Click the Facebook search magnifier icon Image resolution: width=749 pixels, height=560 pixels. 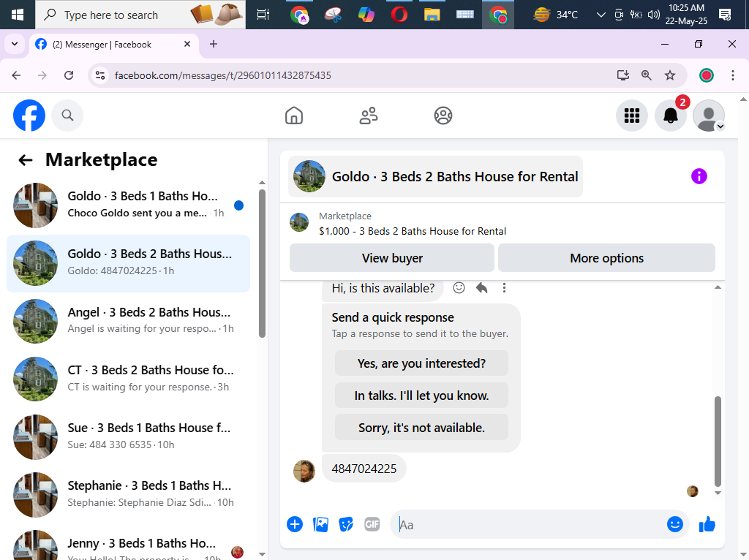pyautogui.click(x=67, y=116)
